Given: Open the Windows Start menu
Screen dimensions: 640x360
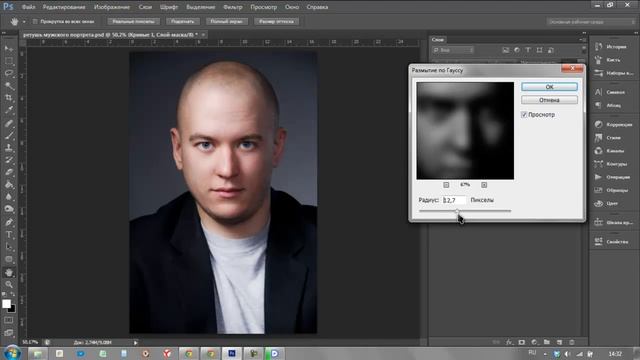Looking at the screenshot, I should [12, 353].
